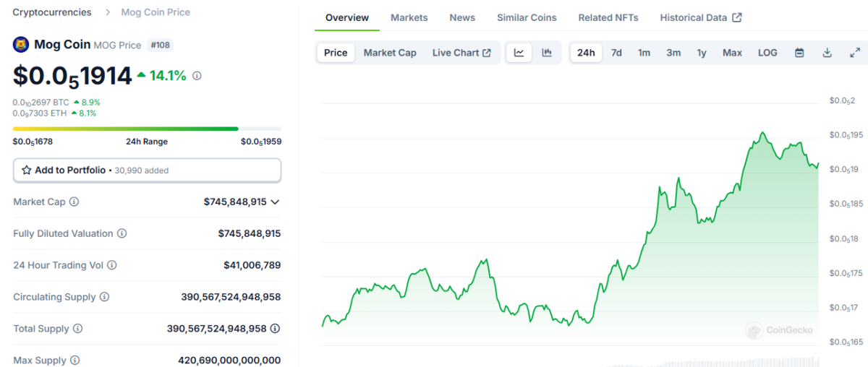
Task: Click Add to Portfolio button
Action: tap(147, 170)
